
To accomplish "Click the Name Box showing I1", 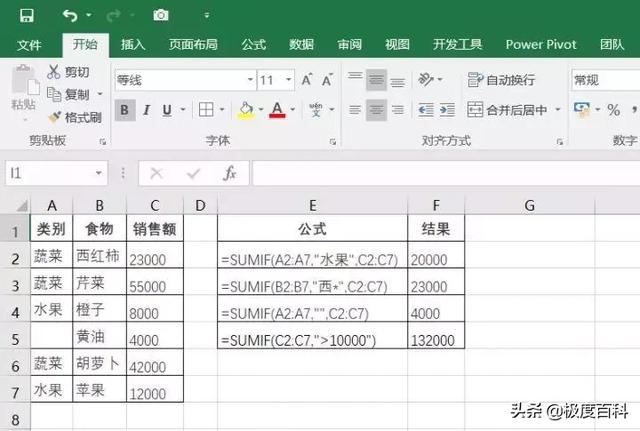I will coord(49,173).
